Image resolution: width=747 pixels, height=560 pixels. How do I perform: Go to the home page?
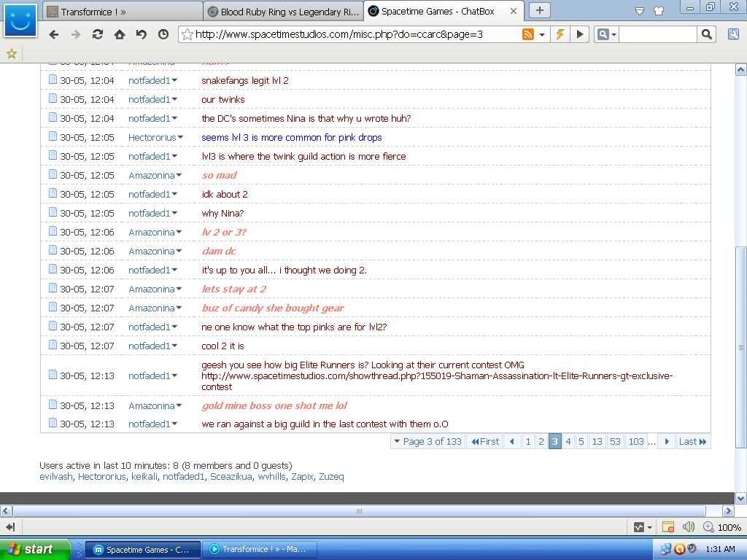coord(120,34)
